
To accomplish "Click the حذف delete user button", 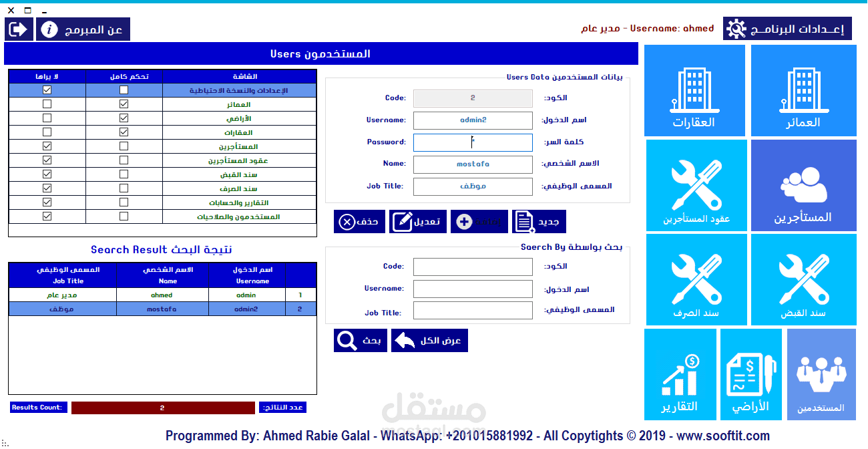I will (x=359, y=222).
